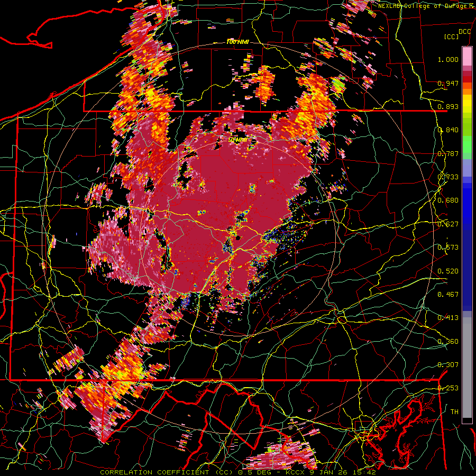
Task: Click the 0.840 legend value
Action: 448,130
